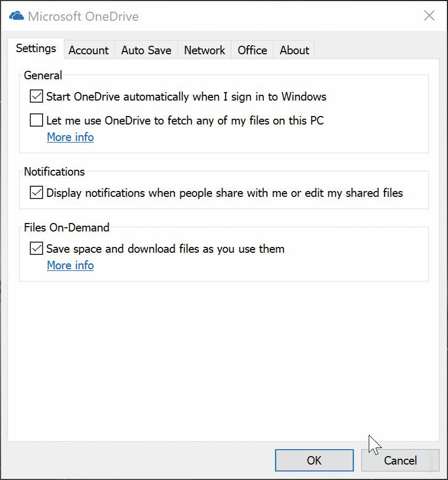The height and width of the screenshot is (480, 448).
Task: Enable fetching files on this PC checkbox
Action: [x=36, y=120]
